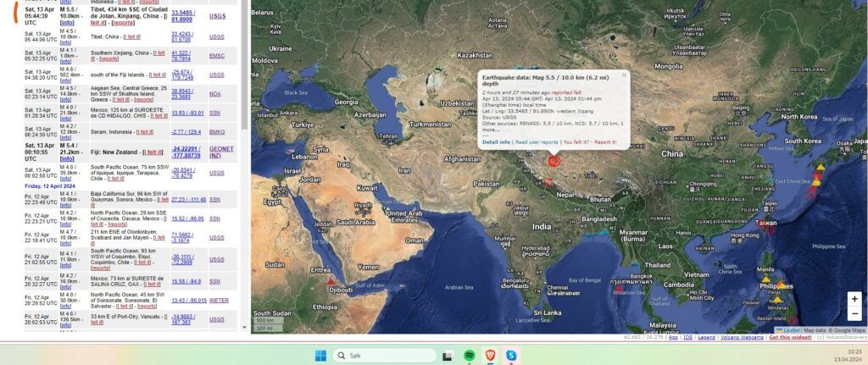Click the Søk taskbar search box
The image size is (868, 365).
(x=385, y=356)
